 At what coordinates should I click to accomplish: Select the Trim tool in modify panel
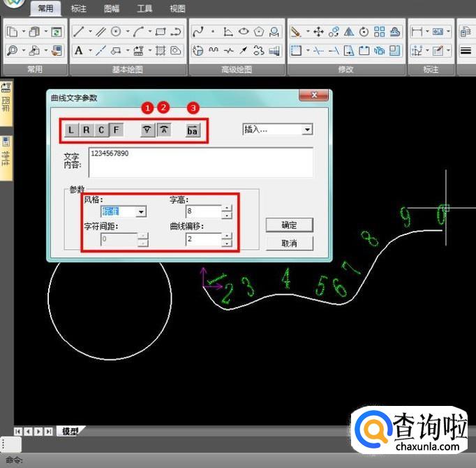point(318,50)
